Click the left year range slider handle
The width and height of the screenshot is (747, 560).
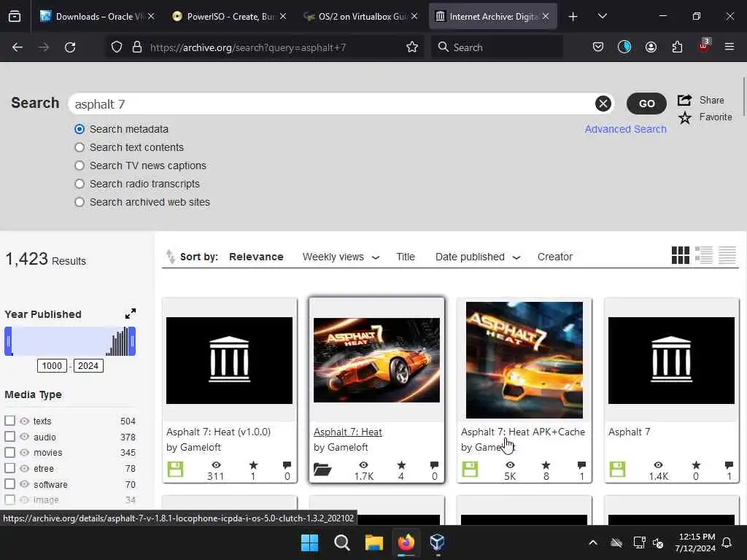(8, 341)
